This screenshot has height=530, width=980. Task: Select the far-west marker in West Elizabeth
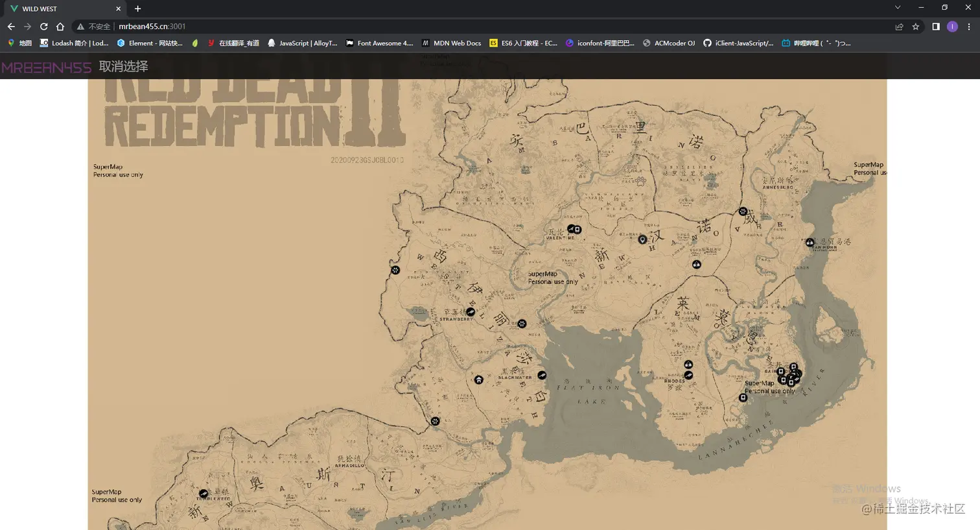[x=395, y=270]
